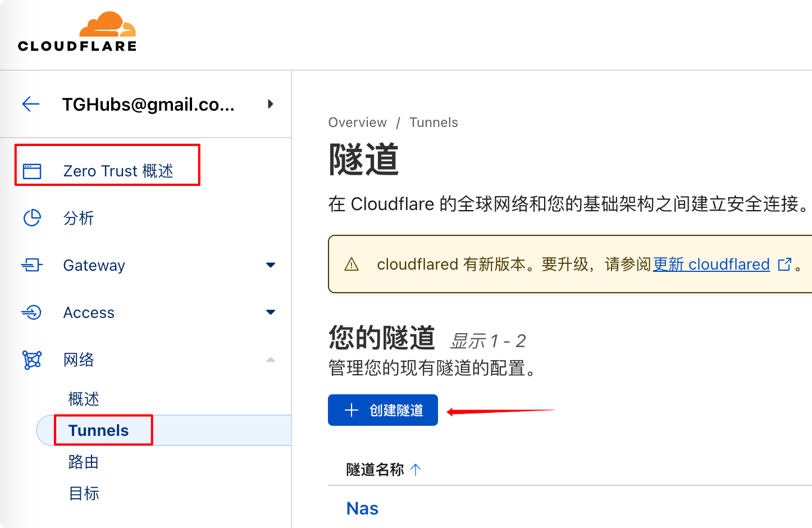Open the Access sidebar item

coord(89,312)
